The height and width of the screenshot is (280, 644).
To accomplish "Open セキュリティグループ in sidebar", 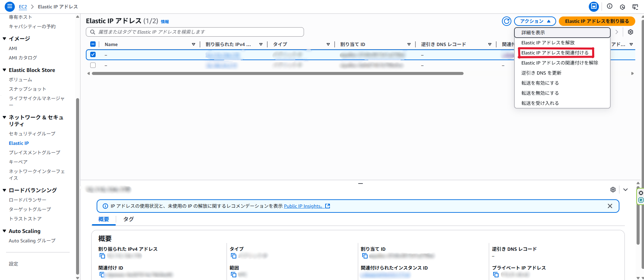I will click(32, 134).
